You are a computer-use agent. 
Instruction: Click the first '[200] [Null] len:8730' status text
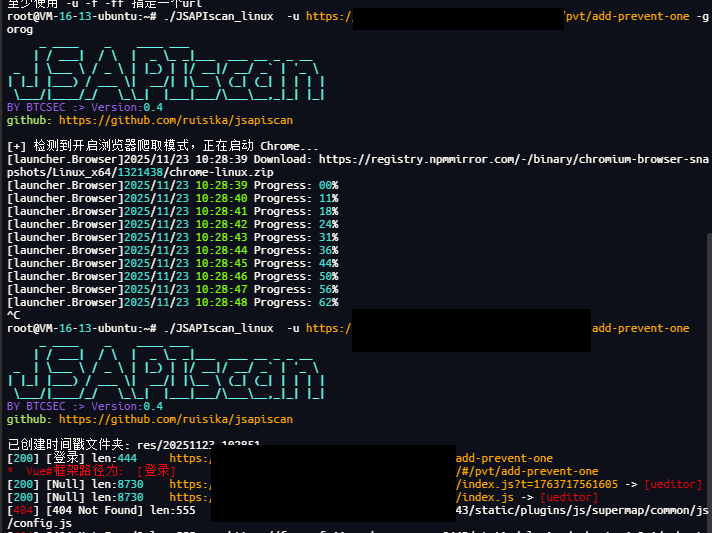click(x=75, y=484)
